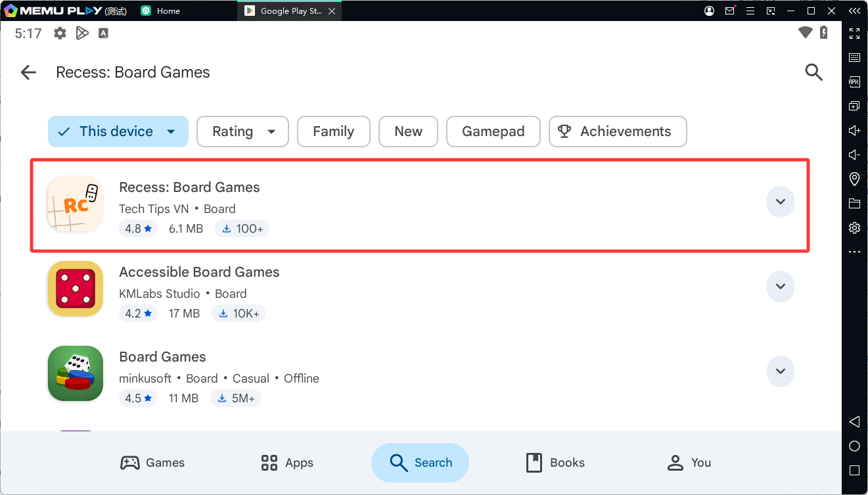Switch to the Books bottom tab
868x495 pixels.
click(555, 463)
